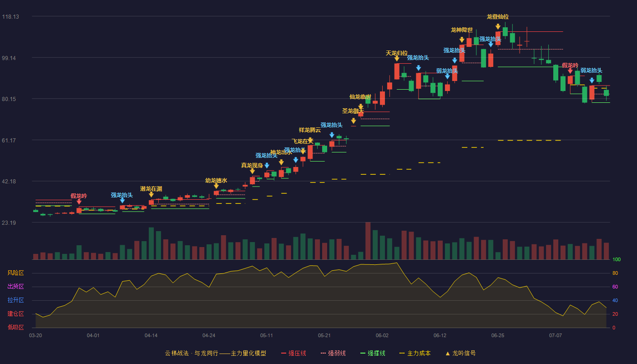Toggle the 强弱线 legend item
This screenshot has height=364, width=637.
(333, 353)
